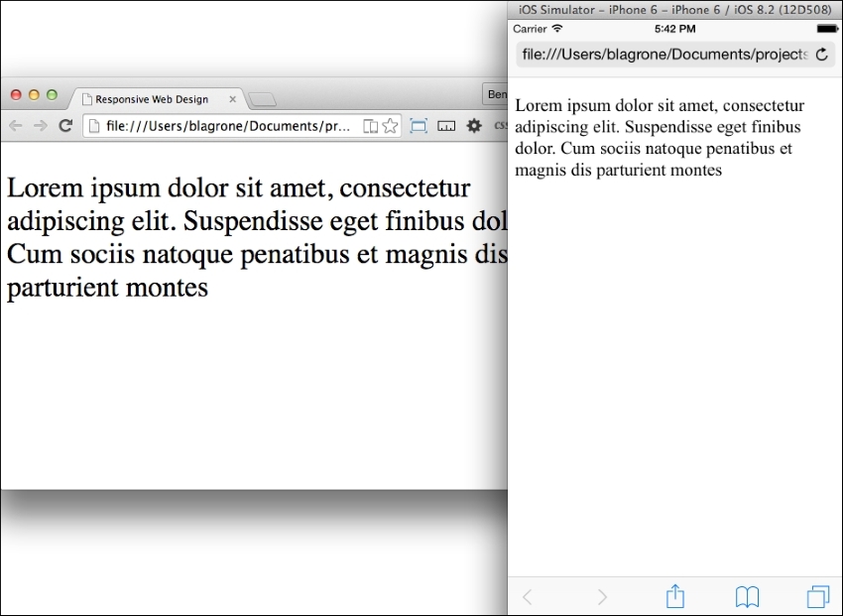Toggle the bookmark star in Chrome
Viewport: 843px width, 616px height.
(390, 125)
